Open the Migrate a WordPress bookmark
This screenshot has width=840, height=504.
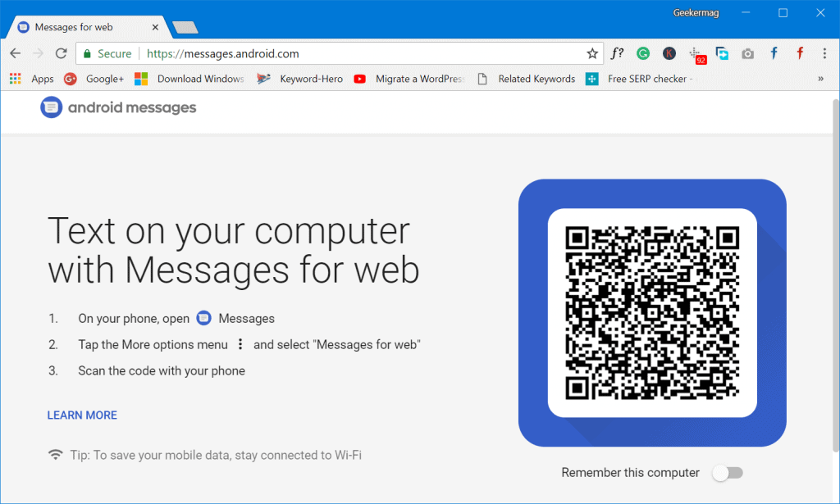click(409, 79)
